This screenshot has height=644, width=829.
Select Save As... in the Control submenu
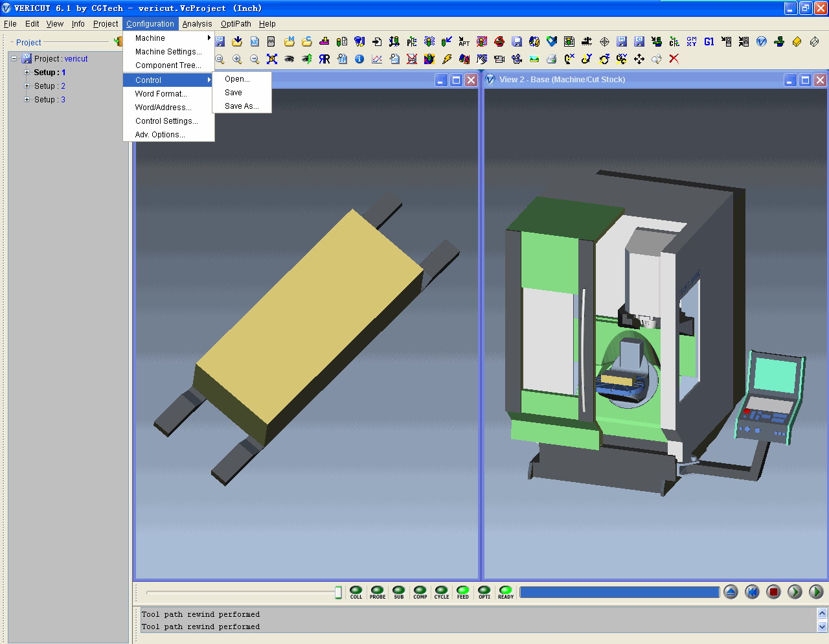(242, 106)
